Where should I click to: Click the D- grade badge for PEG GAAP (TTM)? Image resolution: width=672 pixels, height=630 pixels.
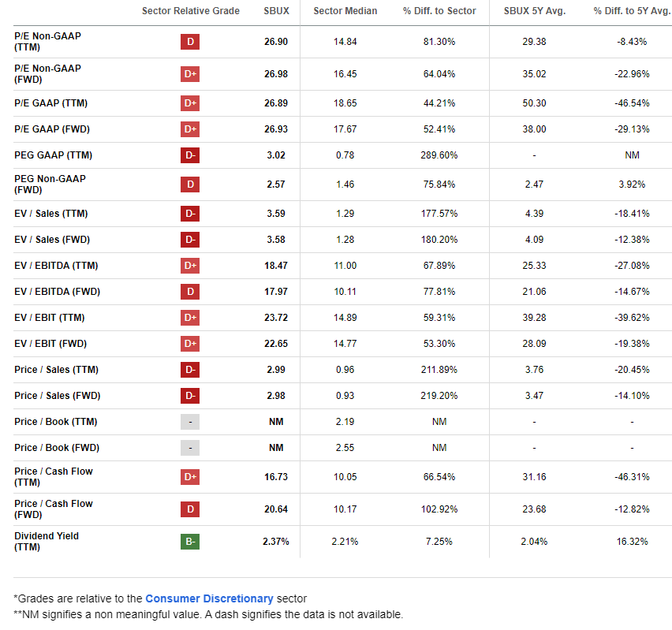[190, 155]
